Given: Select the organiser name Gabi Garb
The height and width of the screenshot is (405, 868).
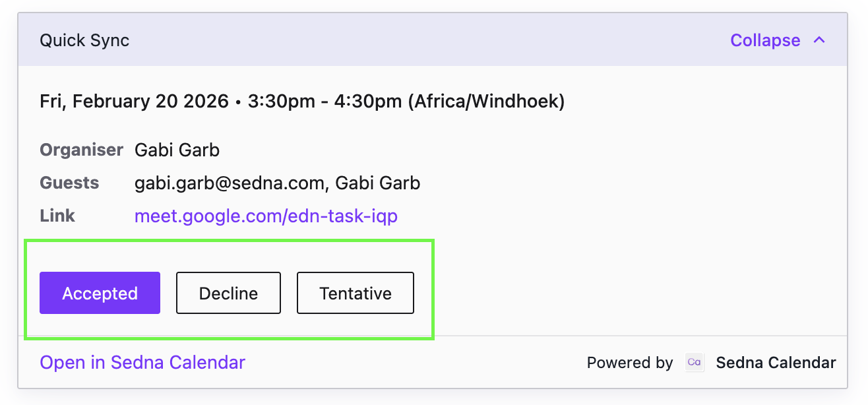Looking at the screenshot, I should (177, 150).
